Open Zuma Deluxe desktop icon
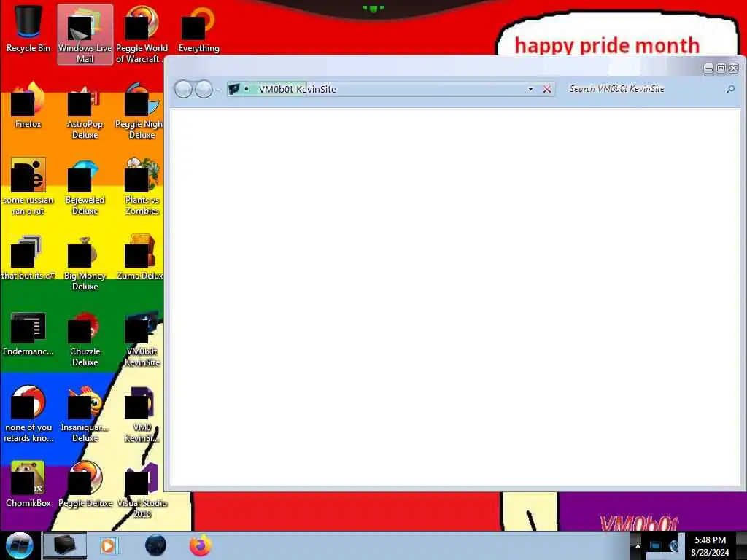Screen dimensions: 747x560 [x=140, y=257]
